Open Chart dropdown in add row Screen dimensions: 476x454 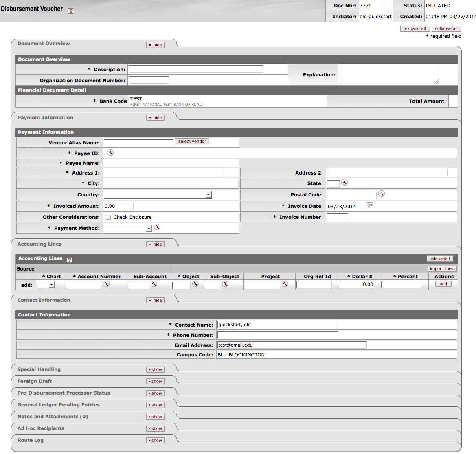point(46,285)
